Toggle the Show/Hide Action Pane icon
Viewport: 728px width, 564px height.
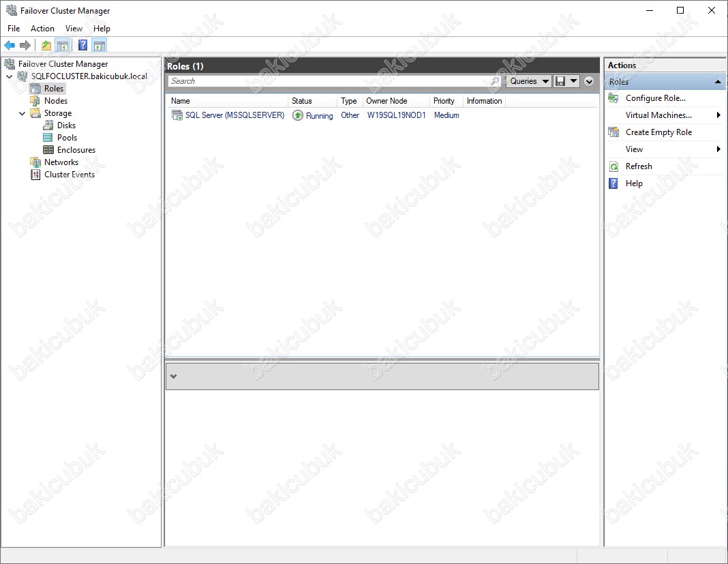point(100,45)
